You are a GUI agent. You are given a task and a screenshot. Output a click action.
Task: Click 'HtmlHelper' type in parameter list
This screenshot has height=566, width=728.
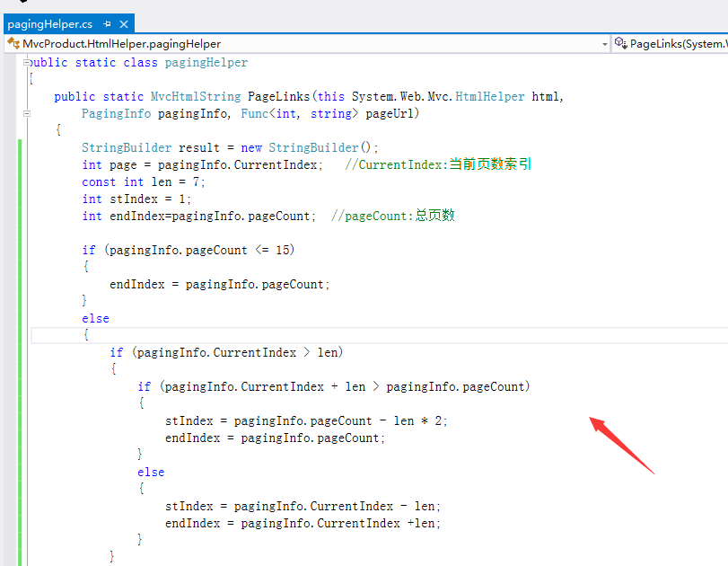[490, 97]
